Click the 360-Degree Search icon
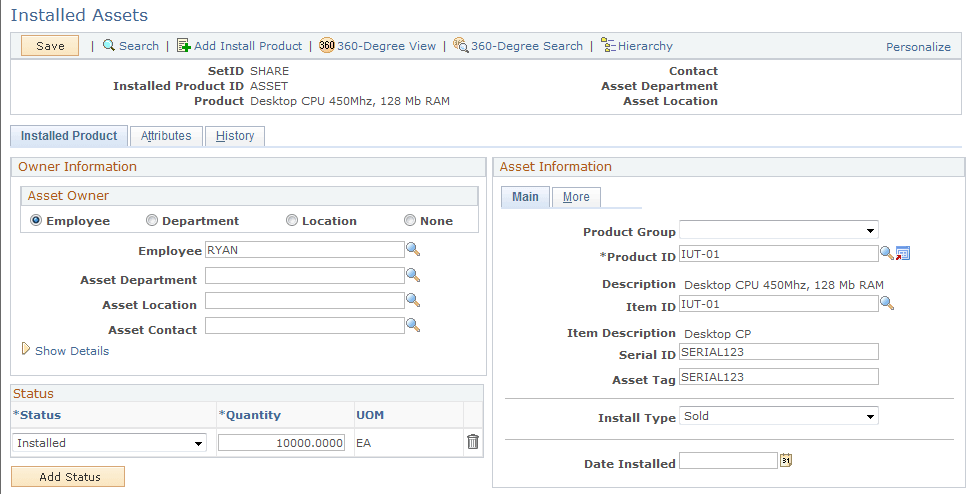This screenshot has width=976, height=494. (x=461, y=45)
